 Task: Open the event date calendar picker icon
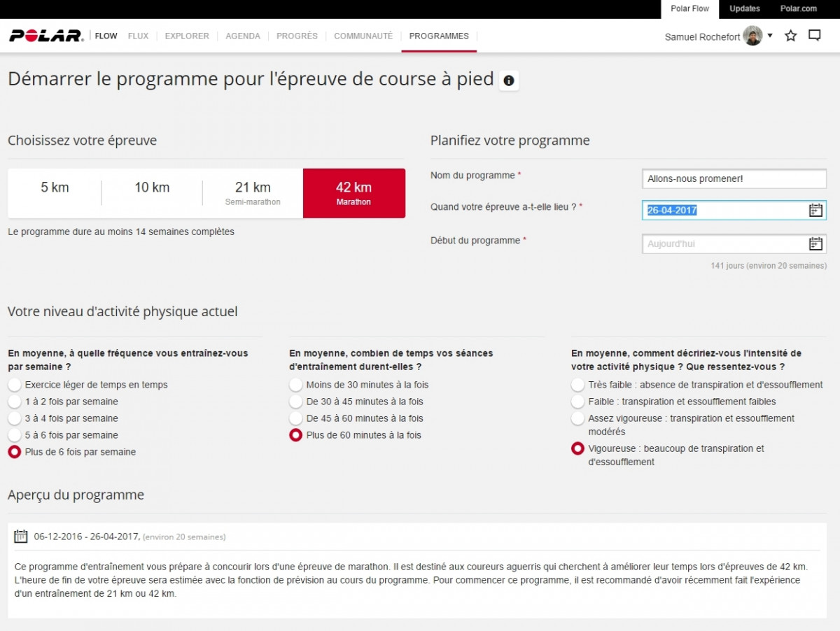tap(815, 210)
